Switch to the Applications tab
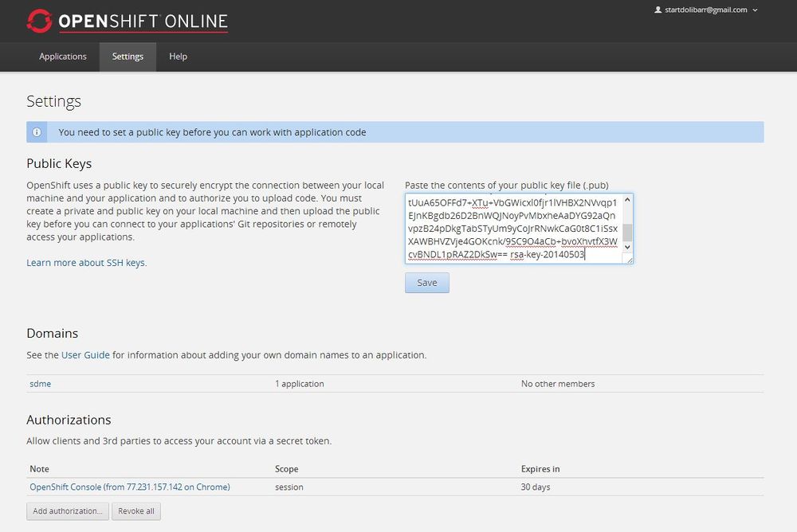 pos(63,56)
